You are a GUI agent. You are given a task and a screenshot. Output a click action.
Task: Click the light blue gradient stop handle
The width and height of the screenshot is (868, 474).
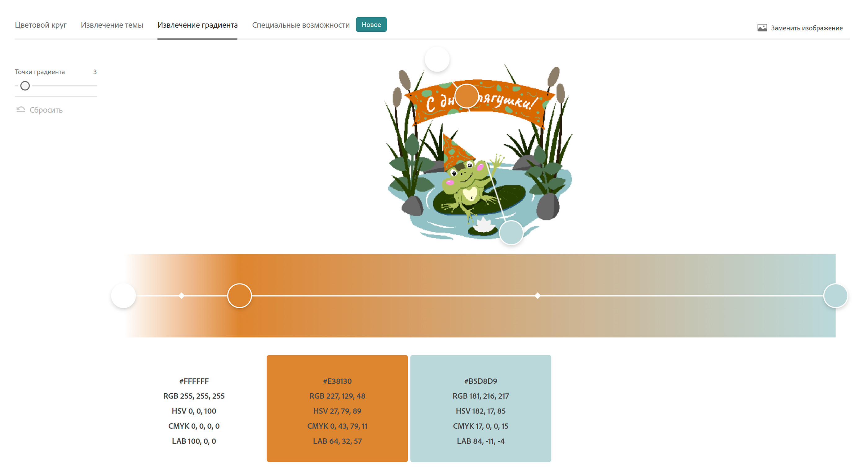(x=835, y=296)
